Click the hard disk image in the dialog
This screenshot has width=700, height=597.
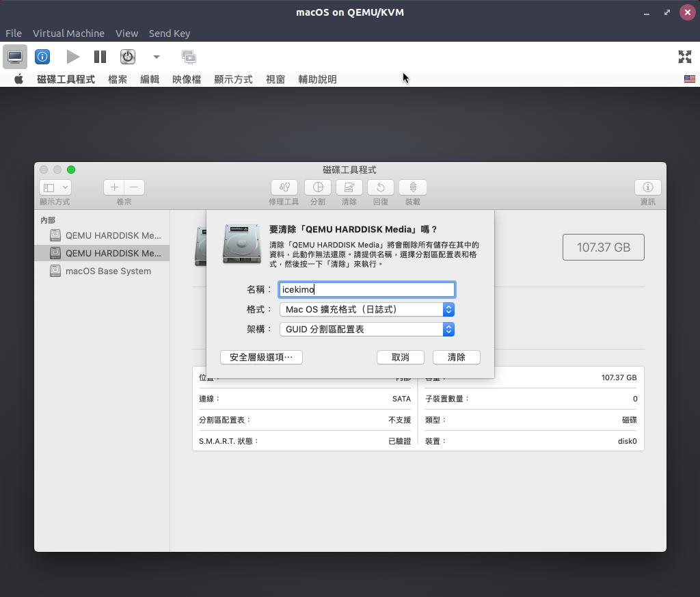(x=241, y=243)
